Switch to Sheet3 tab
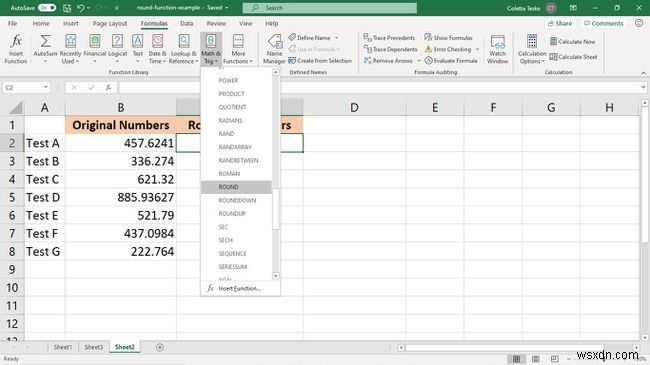 94,347
